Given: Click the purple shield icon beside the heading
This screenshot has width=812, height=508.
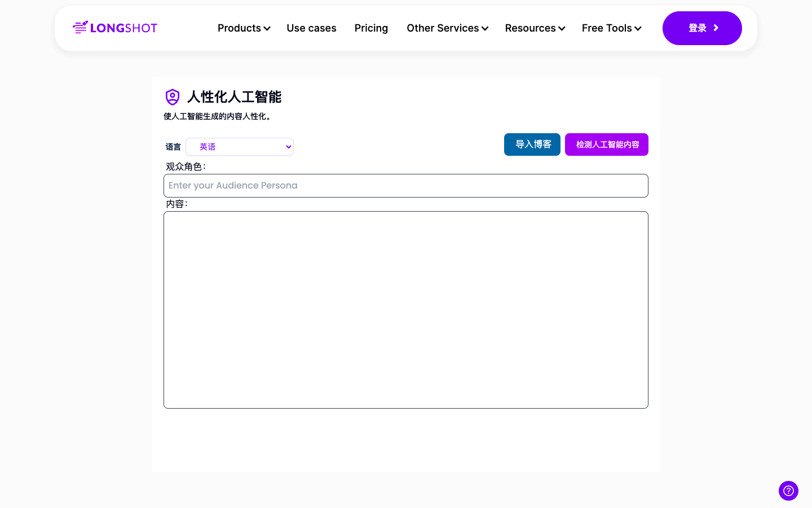Looking at the screenshot, I should 173,97.
